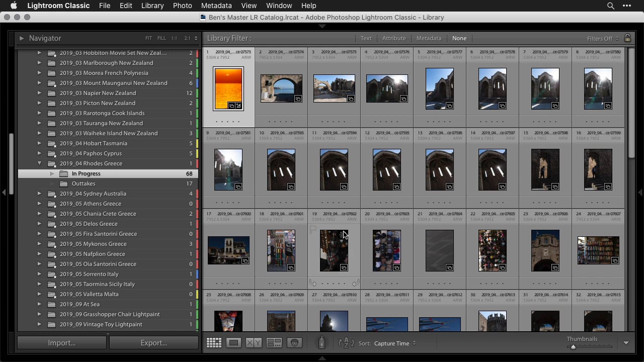Toggle the filter lock icon
The height and width of the screenshot is (362, 644).
627,38
